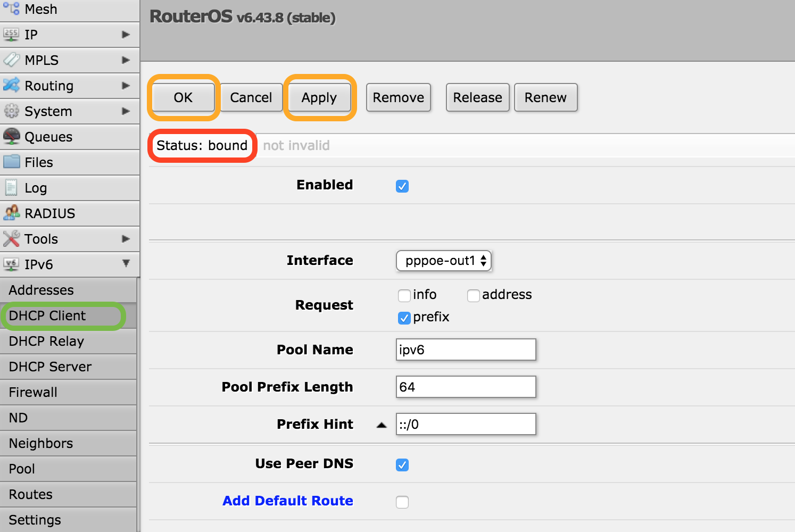Click the RADIUS users icon
This screenshot has height=532, width=795.
[x=11, y=213]
